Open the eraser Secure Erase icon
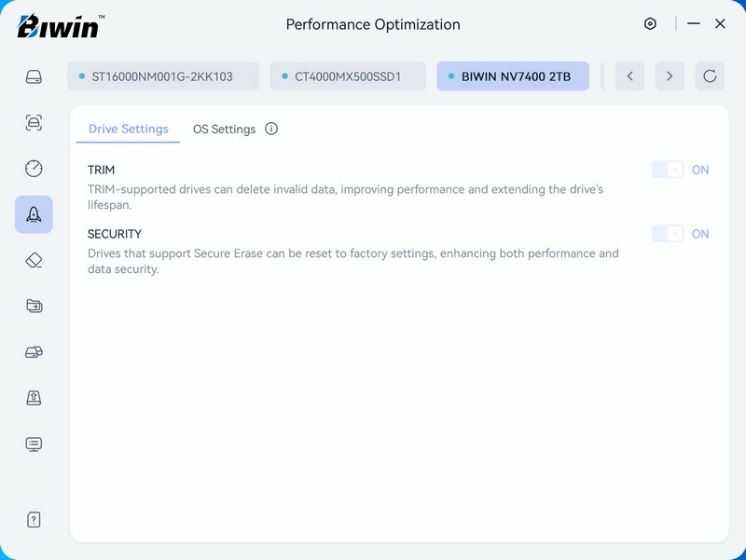The width and height of the screenshot is (746, 560). click(34, 260)
